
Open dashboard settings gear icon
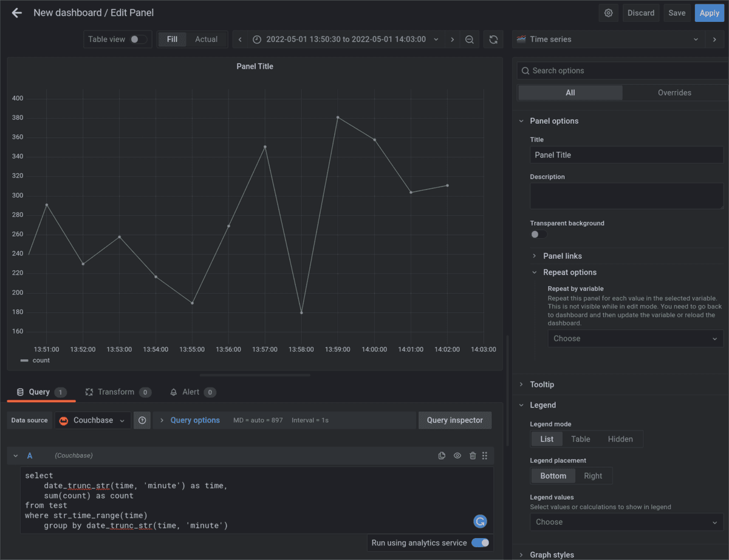608,12
